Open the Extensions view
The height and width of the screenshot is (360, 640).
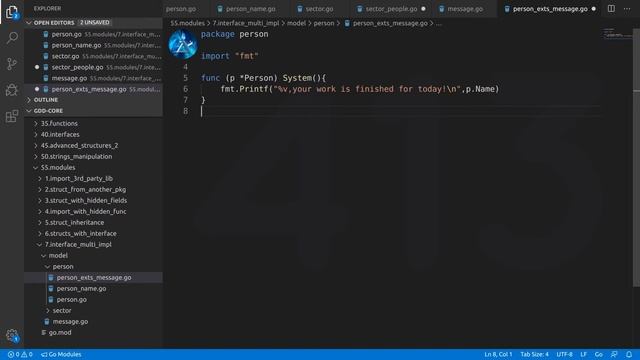click(x=12, y=116)
